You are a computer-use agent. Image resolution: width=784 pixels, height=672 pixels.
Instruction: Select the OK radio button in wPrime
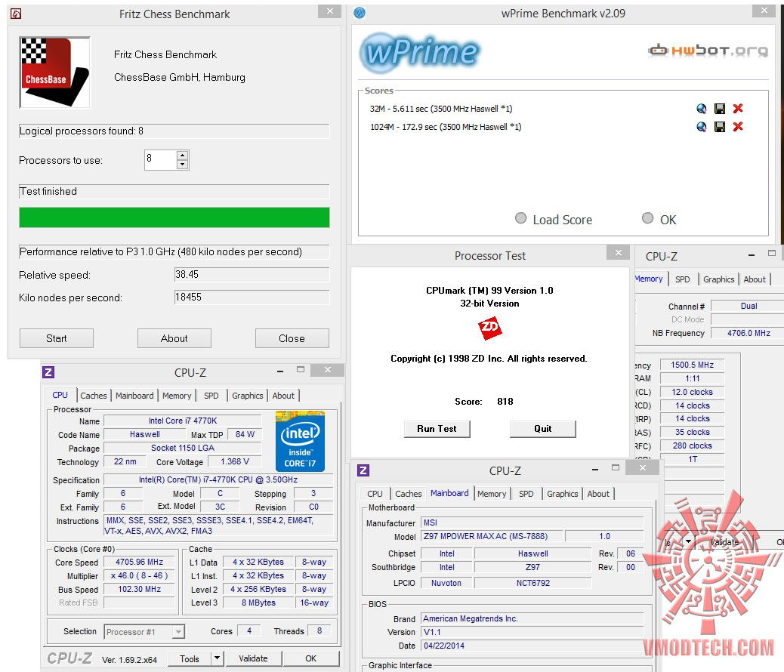coord(647,218)
